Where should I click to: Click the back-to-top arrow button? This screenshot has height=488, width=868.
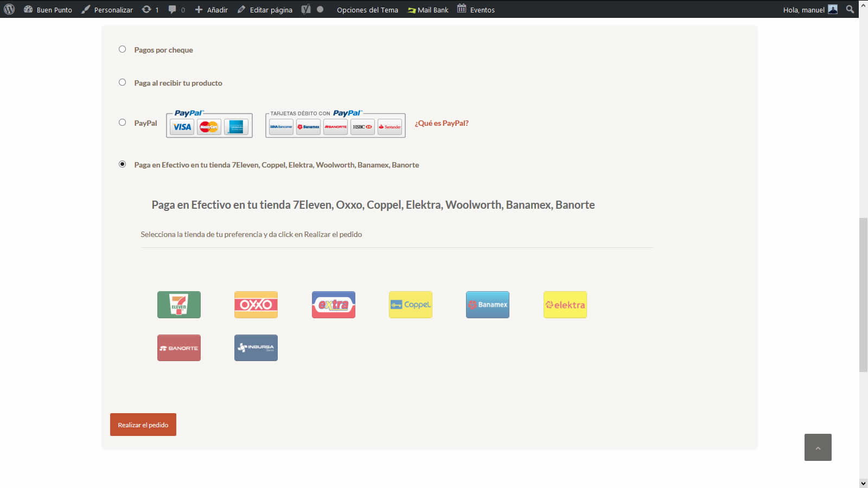click(818, 447)
